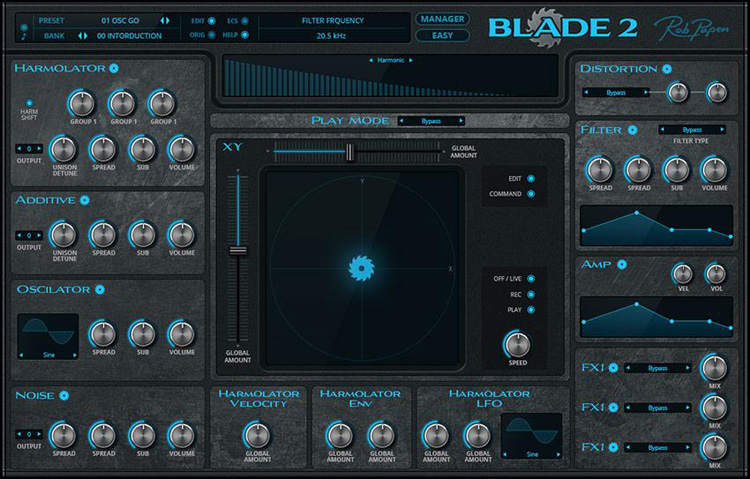
Task: Open the MANAGER button
Action: coord(442,19)
